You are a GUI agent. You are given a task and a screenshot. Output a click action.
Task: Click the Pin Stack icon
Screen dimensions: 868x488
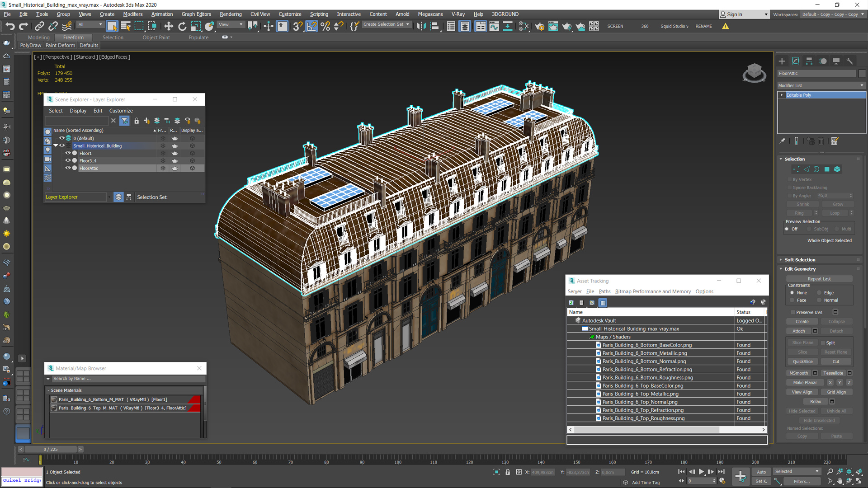(x=783, y=141)
